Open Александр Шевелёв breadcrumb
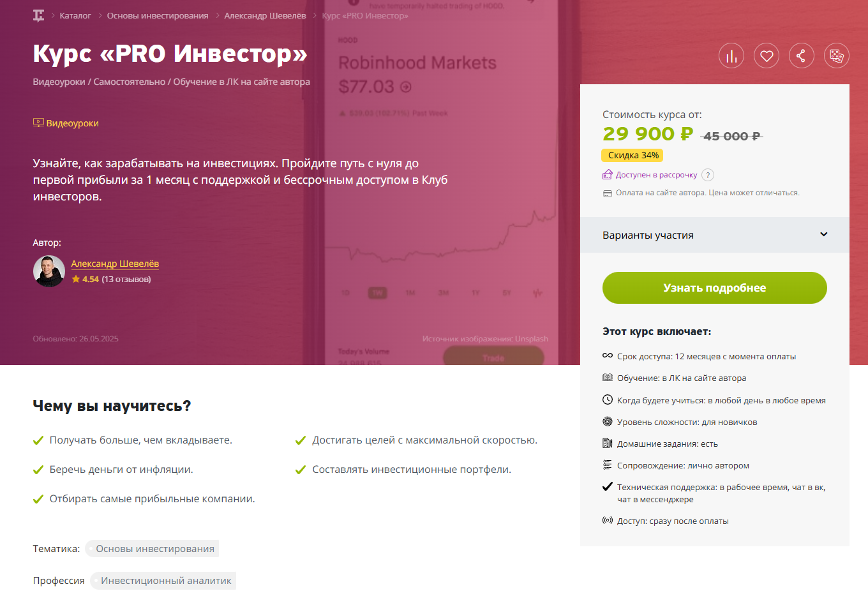Image resolution: width=868 pixels, height=605 pixels. [265, 16]
